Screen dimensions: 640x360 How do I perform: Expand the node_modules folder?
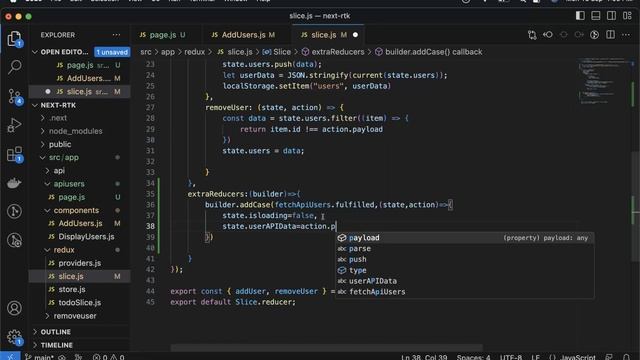point(76,131)
